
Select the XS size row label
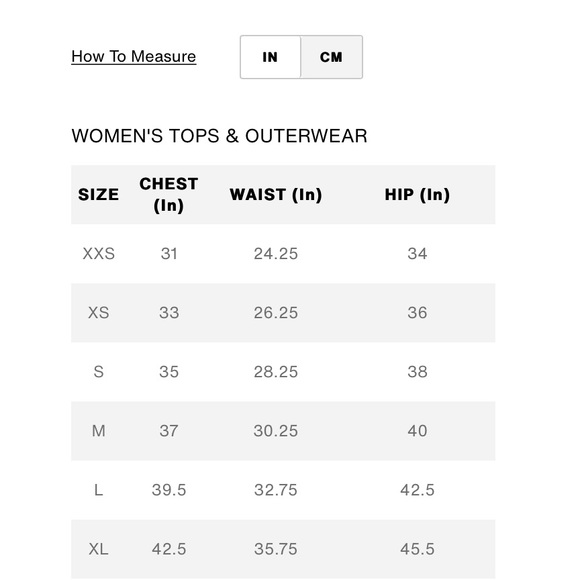coord(98,313)
